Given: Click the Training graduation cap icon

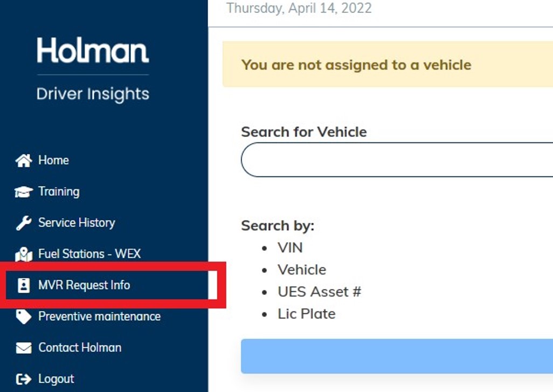Looking at the screenshot, I should (23, 191).
